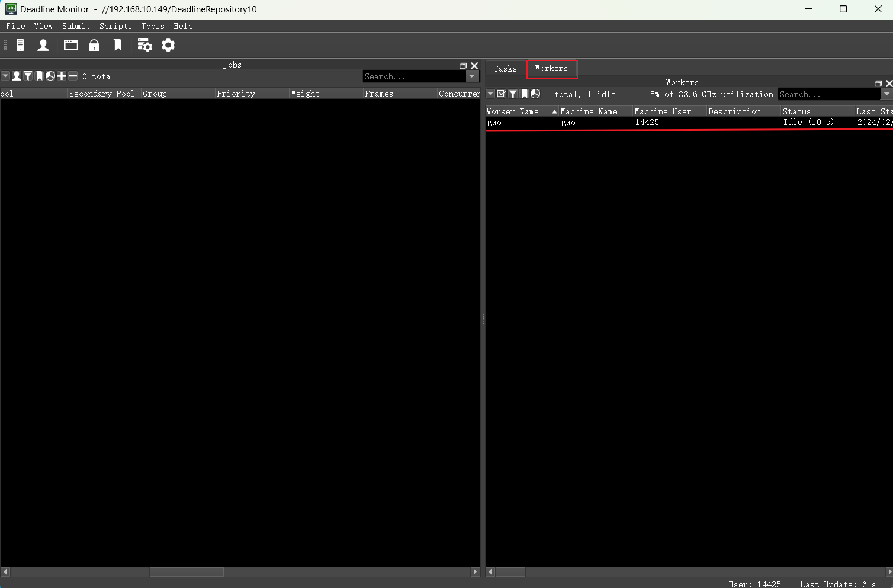Sort Jobs by Priority column header

[x=252, y=94]
